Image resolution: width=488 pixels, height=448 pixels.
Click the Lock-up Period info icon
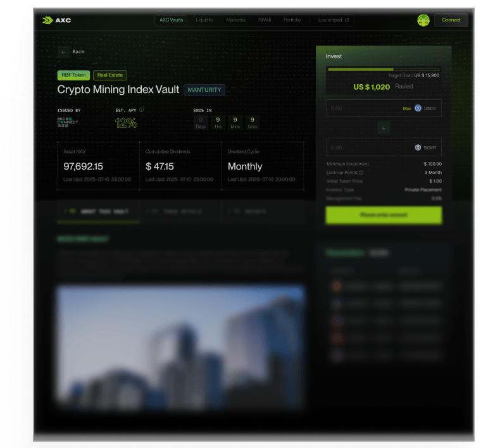click(361, 173)
